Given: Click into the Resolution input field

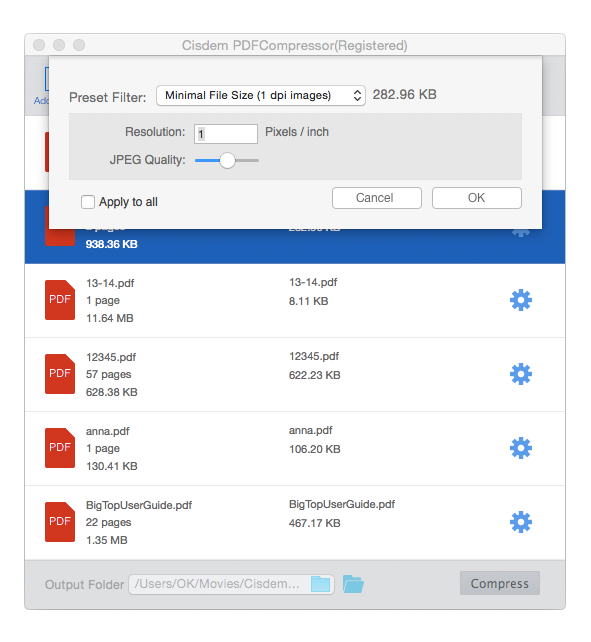Looking at the screenshot, I should (226, 134).
